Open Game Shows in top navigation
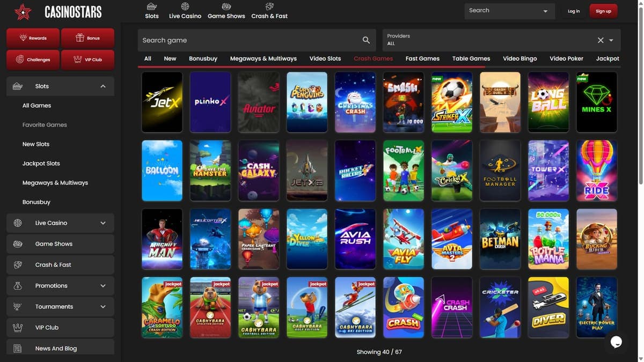 (x=226, y=11)
